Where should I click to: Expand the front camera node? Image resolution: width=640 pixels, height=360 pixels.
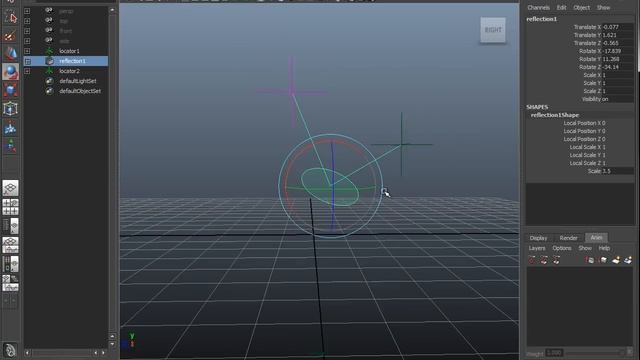coord(27,31)
